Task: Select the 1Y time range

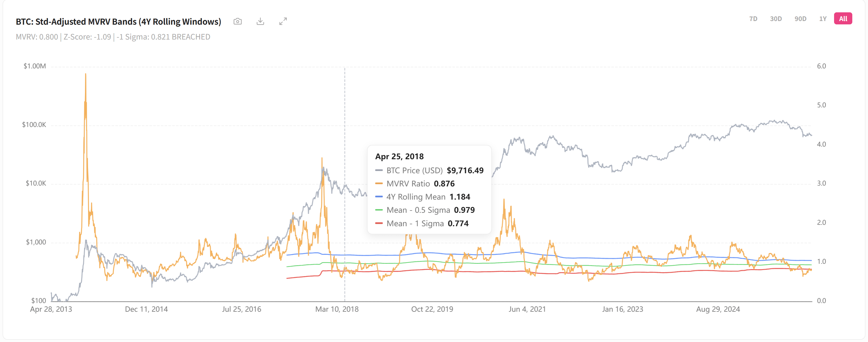Action: point(823,19)
